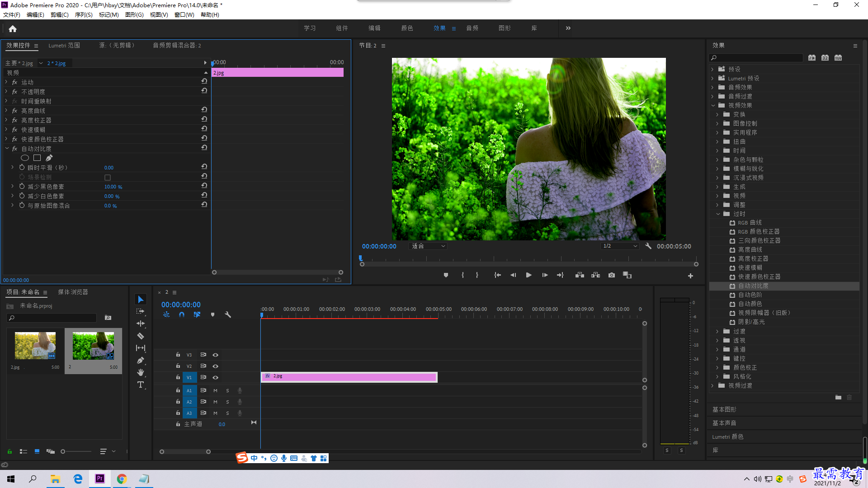Click the Export Frame camera icon
Screen dimensions: 868x488
pyautogui.click(x=611, y=275)
